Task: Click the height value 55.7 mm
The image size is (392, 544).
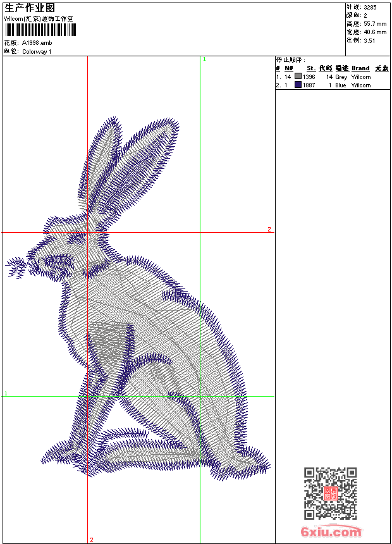Action: [374, 23]
